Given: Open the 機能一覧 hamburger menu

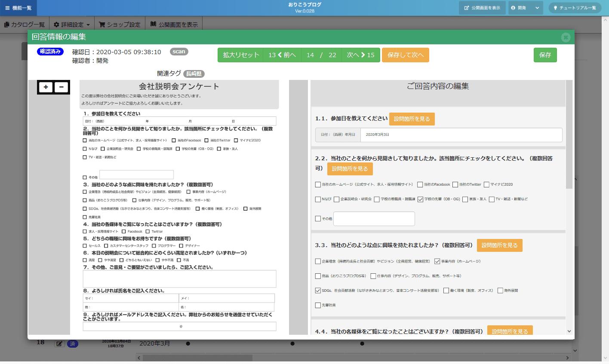Looking at the screenshot, I should [18, 8].
